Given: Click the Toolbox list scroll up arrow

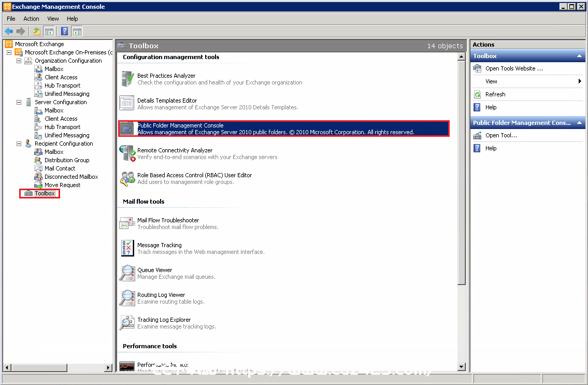Looking at the screenshot, I should pos(462,56).
